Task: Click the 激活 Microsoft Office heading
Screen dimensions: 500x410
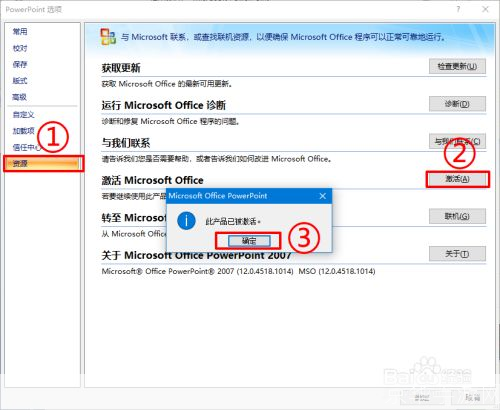Action: (152, 180)
